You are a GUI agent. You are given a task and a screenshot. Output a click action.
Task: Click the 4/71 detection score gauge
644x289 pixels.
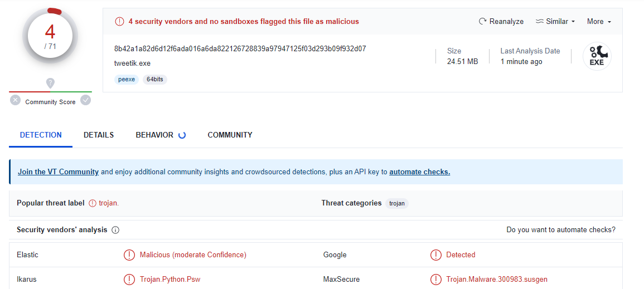50,37
